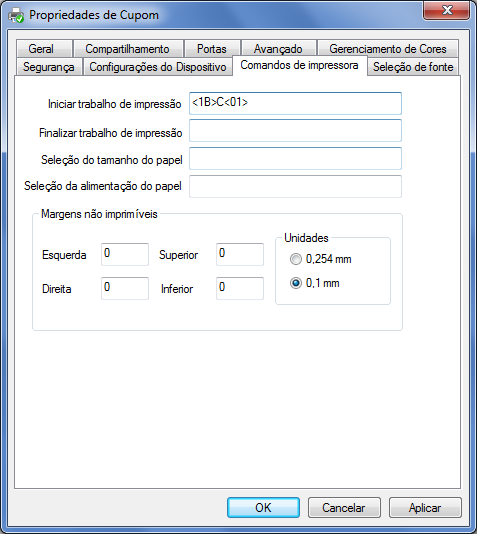477x534 pixels.
Task: Open Configurações do Dispositivo tab
Action: (x=158, y=67)
